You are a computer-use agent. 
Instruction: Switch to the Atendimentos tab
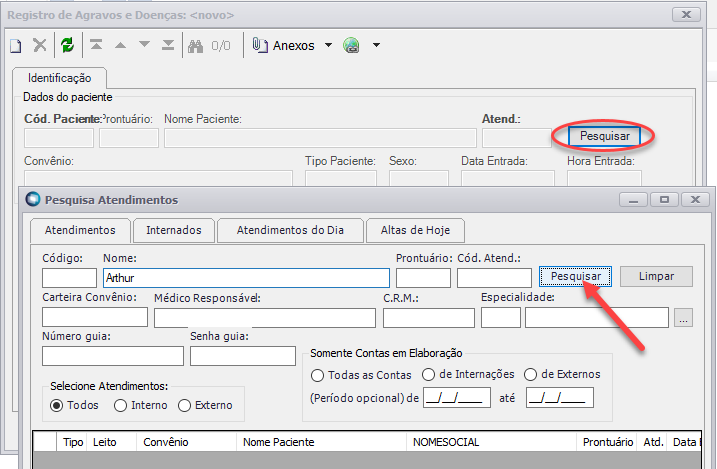click(80, 230)
